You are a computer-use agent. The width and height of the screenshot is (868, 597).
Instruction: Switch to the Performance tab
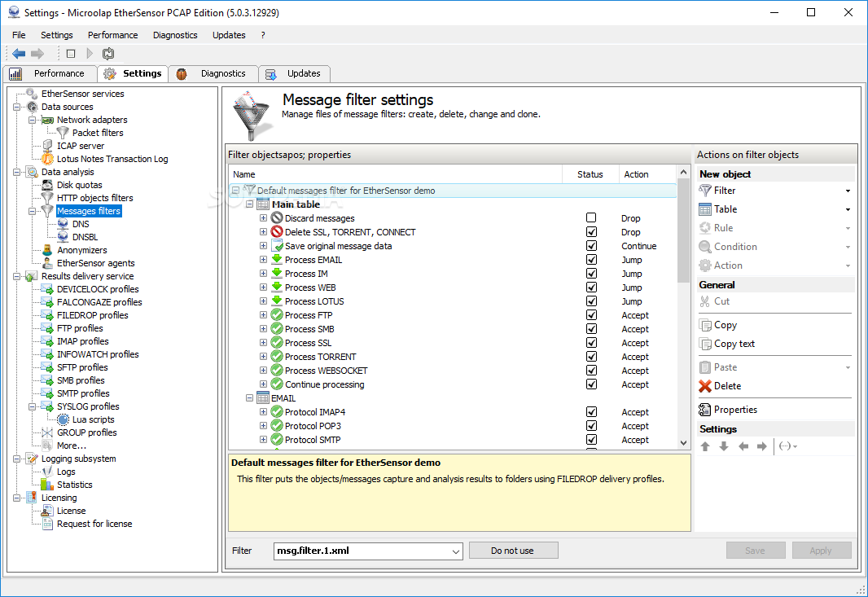click(50, 73)
